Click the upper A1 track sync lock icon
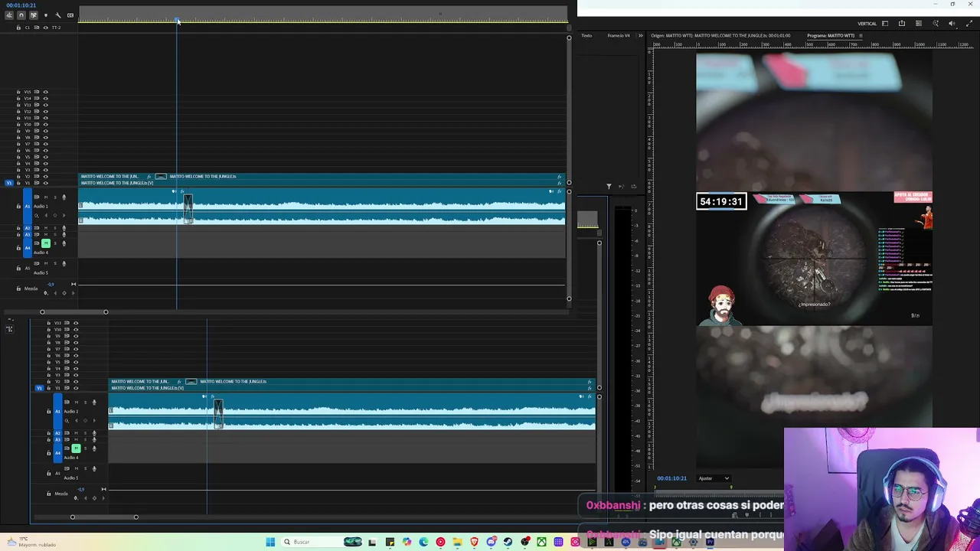 (x=36, y=197)
